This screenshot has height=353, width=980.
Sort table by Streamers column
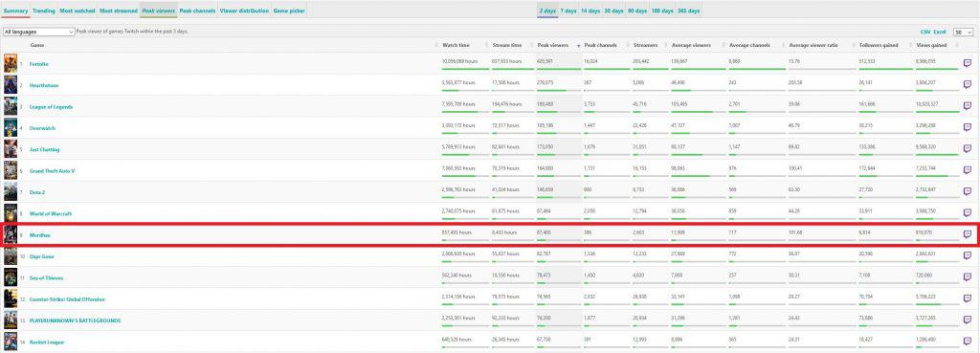pos(645,45)
